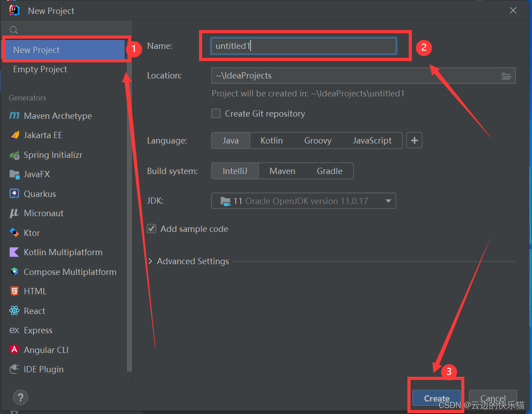Click the Maven Archetype generator icon
Viewport: 532px width, 414px height.
click(14, 115)
